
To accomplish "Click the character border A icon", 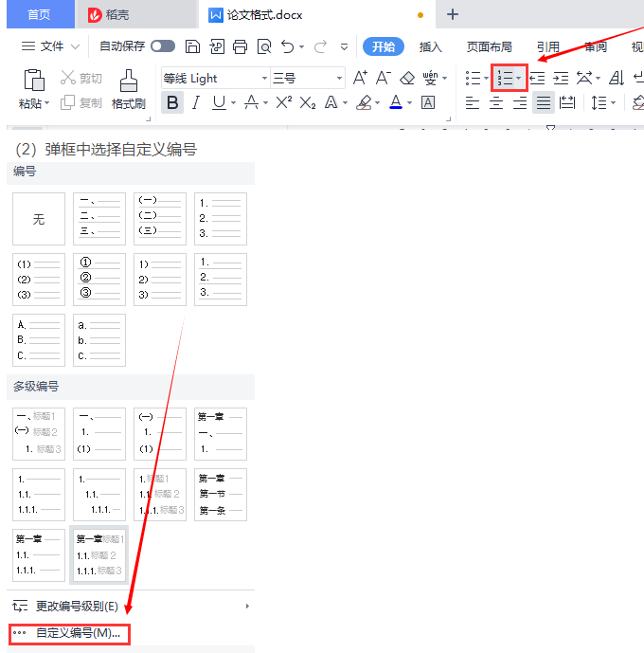I will [x=428, y=102].
